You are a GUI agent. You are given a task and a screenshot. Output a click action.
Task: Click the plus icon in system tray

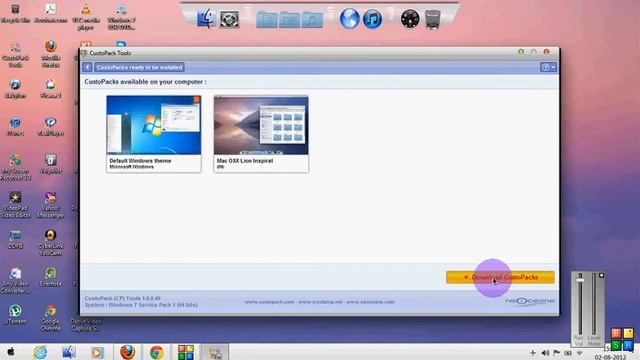(533, 353)
